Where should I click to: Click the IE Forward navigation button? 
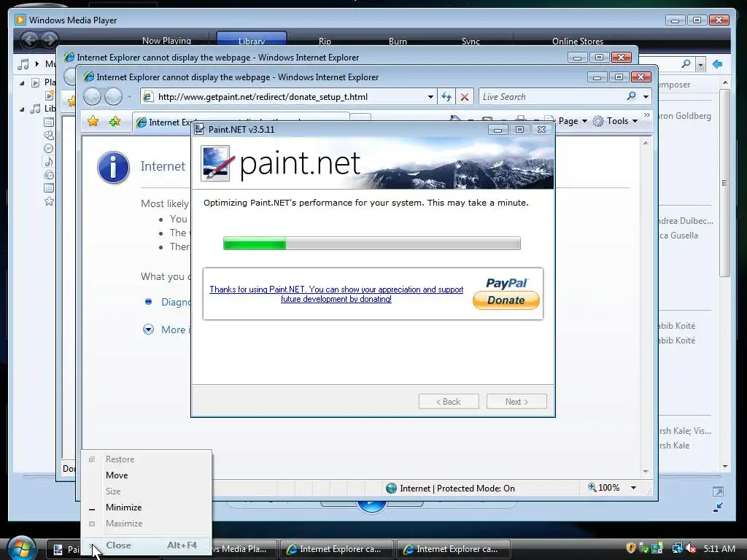(113, 97)
